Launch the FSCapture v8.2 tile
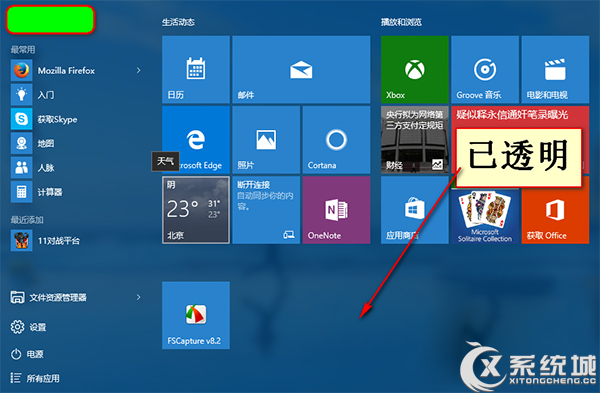 (196, 315)
